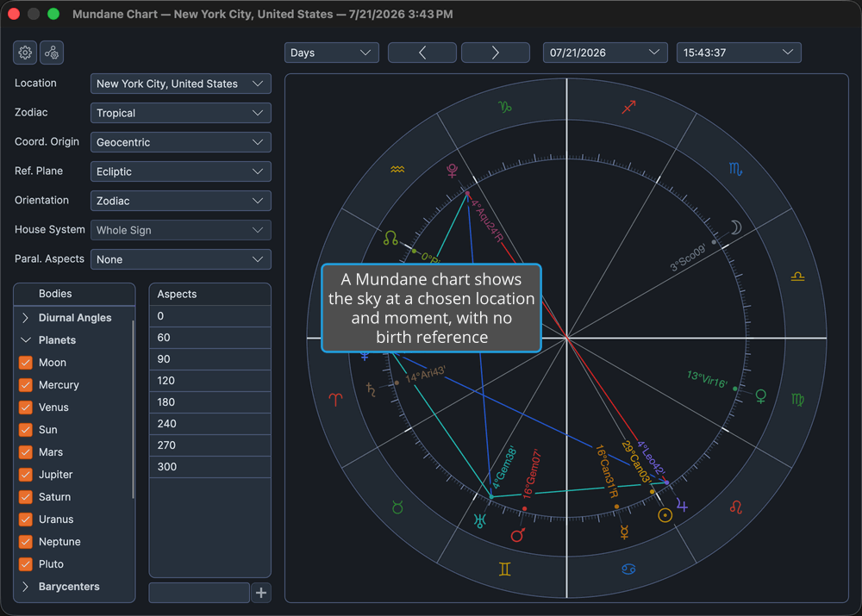Click the Leo sign symbol

coord(736,507)
